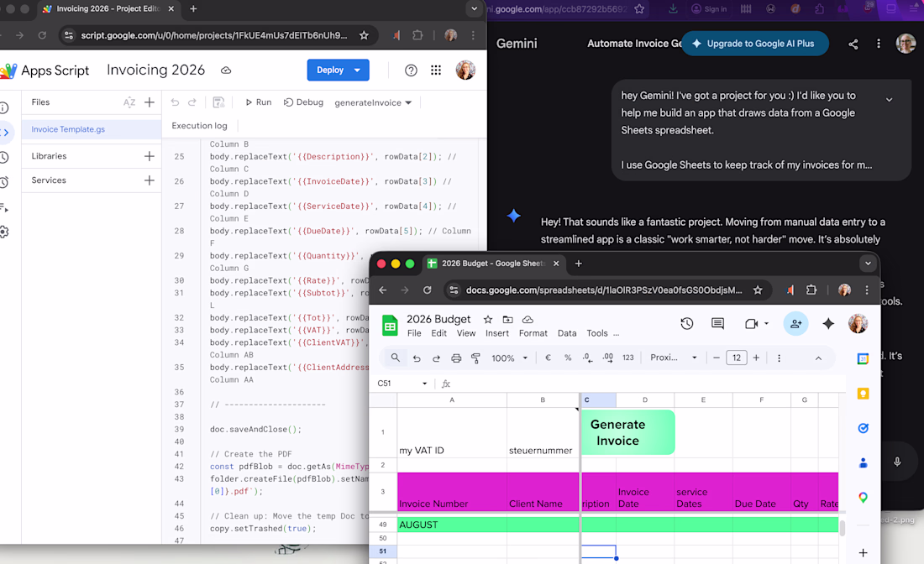
Task: Click the Apps Script account avatar
Action: (x=465, y=70)
